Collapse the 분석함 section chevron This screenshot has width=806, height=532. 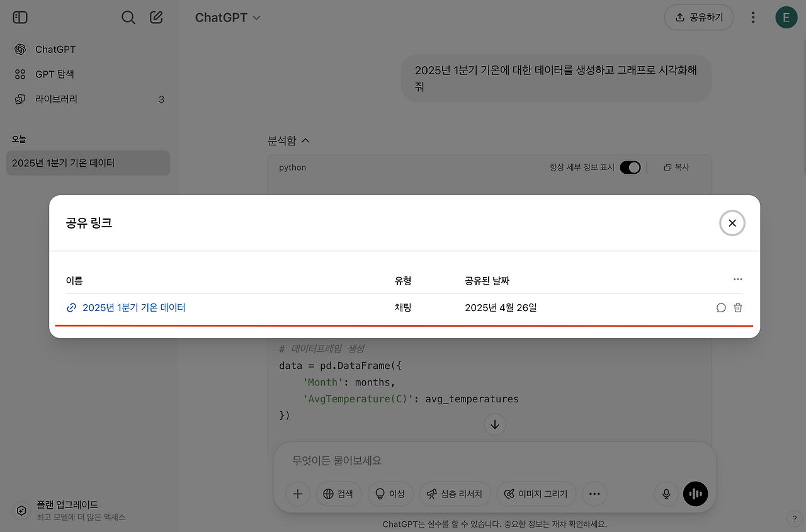(305, 140)
